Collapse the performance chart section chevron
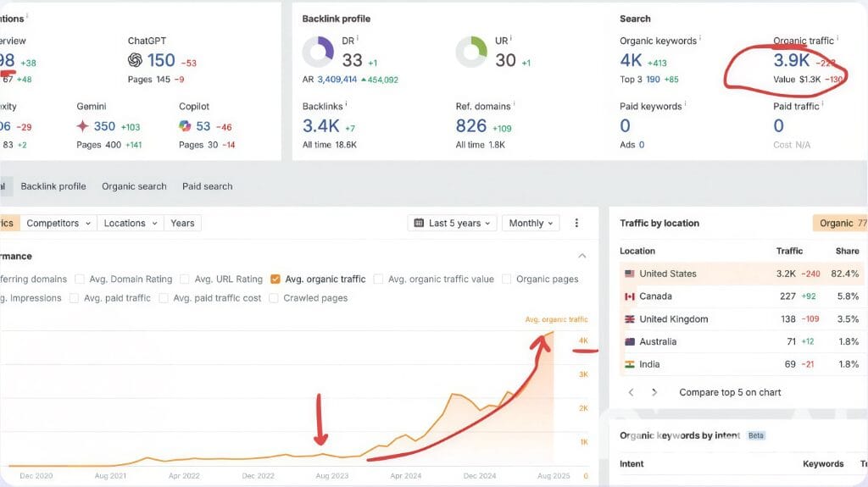 pos(582,256)
